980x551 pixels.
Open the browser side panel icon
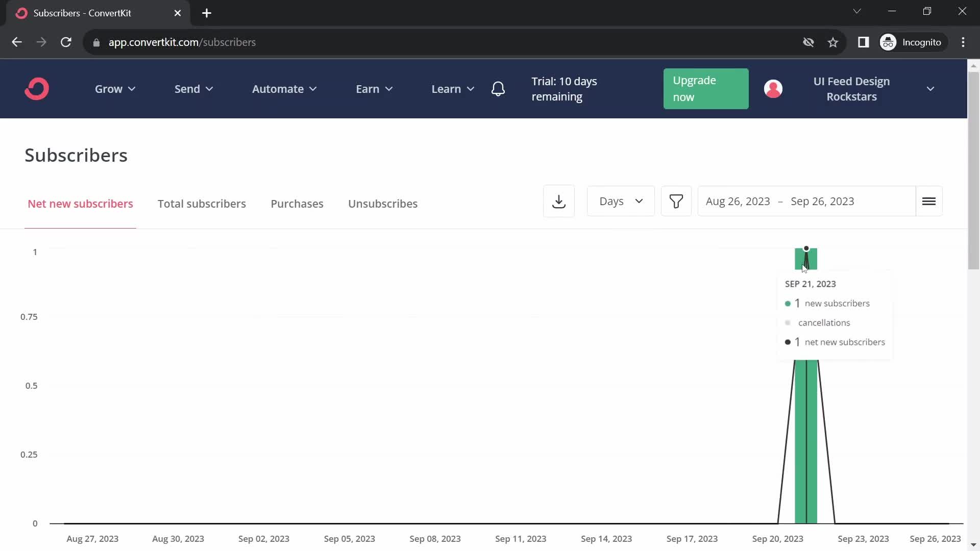click(863, 42)
